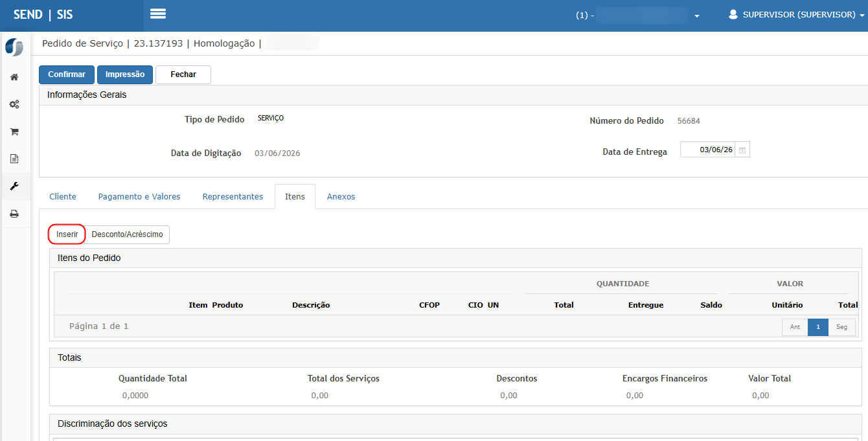Go to previous page with Ant button
The width and height of the screenshot is (868, 441).
pos(795,327)
